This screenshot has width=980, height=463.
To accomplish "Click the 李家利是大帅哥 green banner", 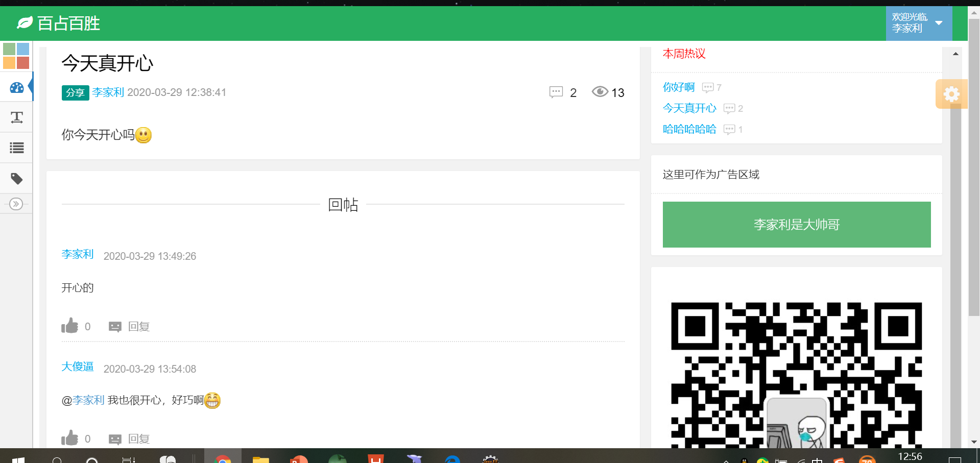I will click(797, 225).
